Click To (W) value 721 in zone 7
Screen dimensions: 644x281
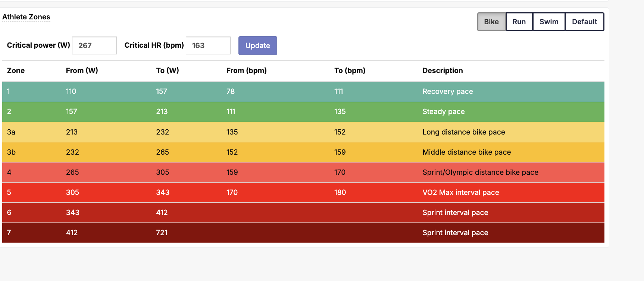(x=162, y=233)
